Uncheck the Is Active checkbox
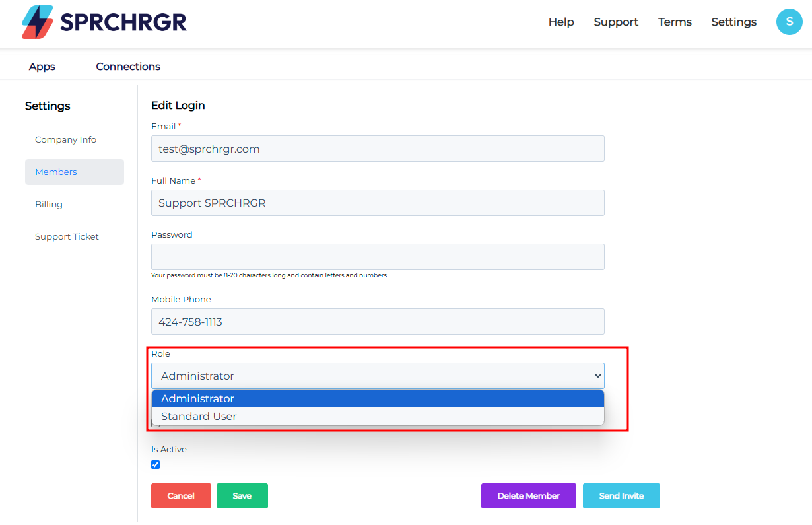The width and height of the screenshot is (812, 525). click(156, 464)
